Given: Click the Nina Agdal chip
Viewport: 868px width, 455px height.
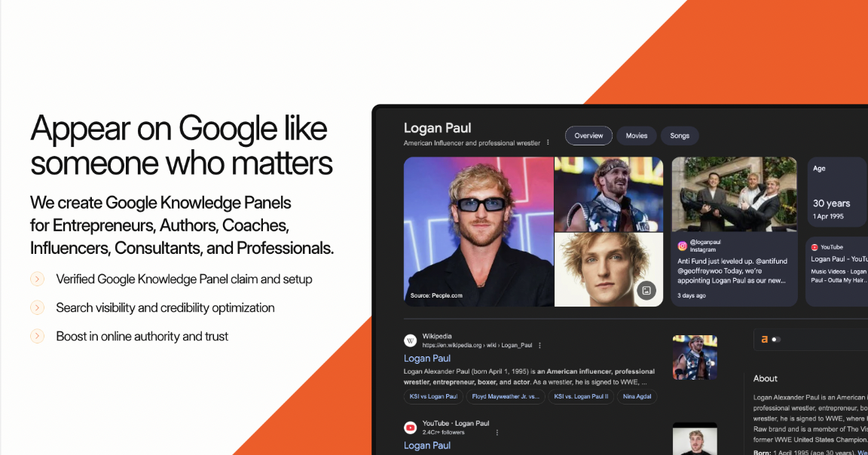Looking at the screenshot, I should (x=637, y=396).
